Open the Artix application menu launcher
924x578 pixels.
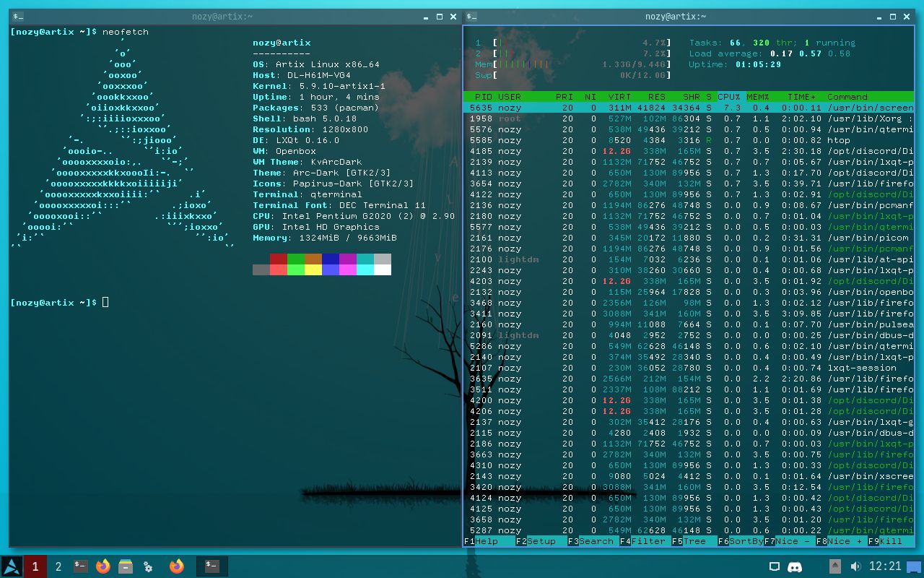click(x=11, y=566)
